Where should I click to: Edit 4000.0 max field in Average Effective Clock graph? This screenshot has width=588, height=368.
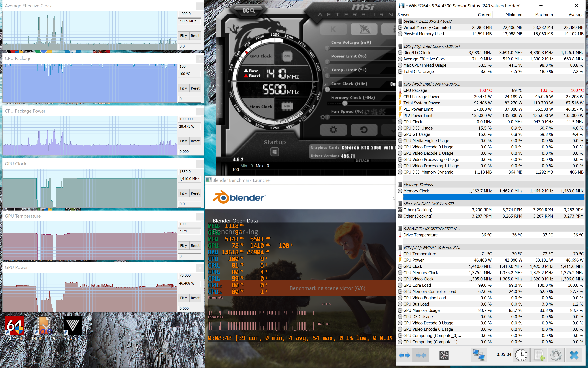pos(190,14)
